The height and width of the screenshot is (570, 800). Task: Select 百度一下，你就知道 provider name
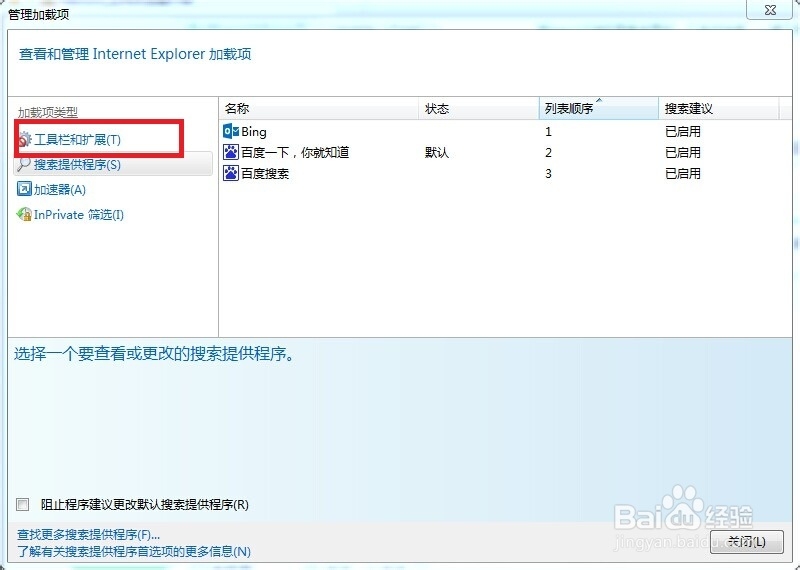295,152
